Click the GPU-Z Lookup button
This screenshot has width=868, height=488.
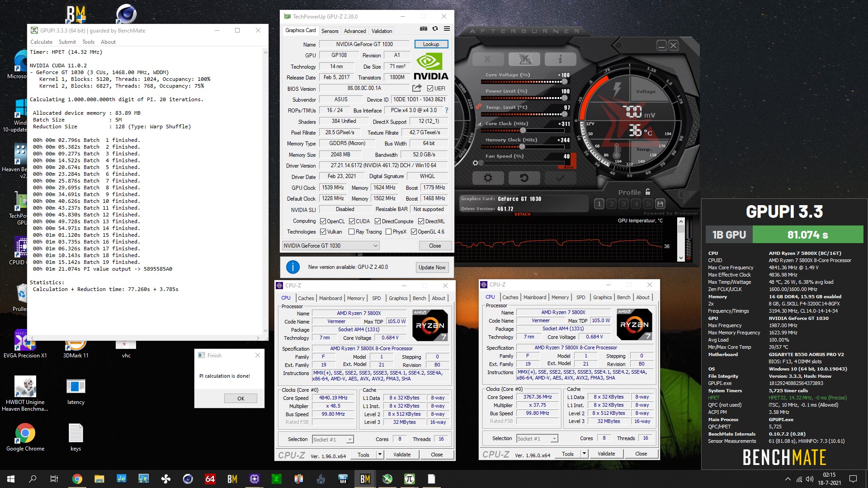tap(431, 44)
